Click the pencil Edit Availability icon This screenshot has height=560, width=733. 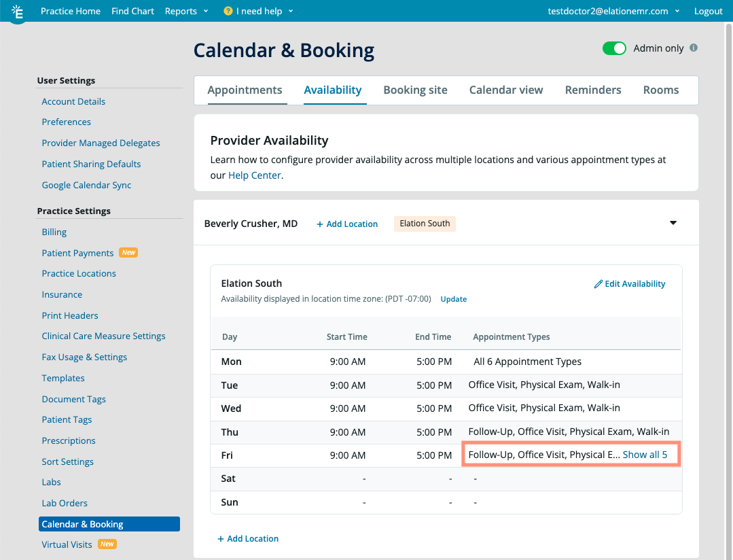[x=598, y=284]
